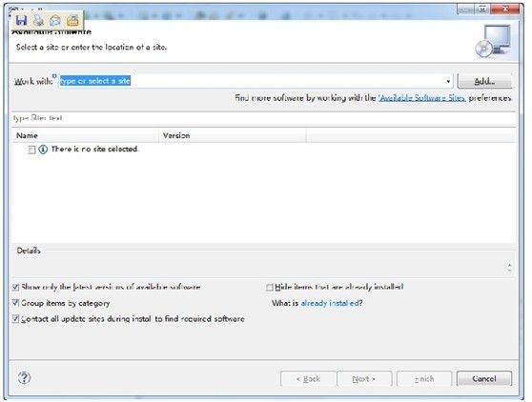This screenshot has width=532, height=402.
Task: Check the box beside 'There is no site selected'
Action: tap(31, 150)
